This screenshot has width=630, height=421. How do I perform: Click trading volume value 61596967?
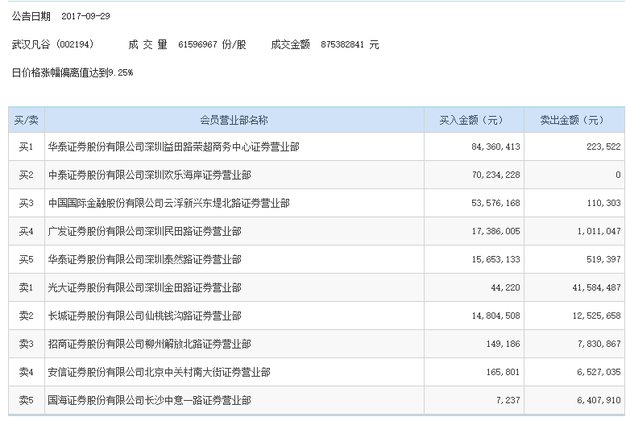click(x=198, y=45)
